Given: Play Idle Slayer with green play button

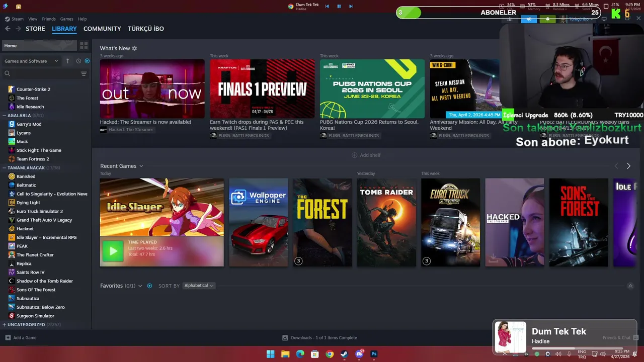Looking at the screenshot, I should coord(113,251).
